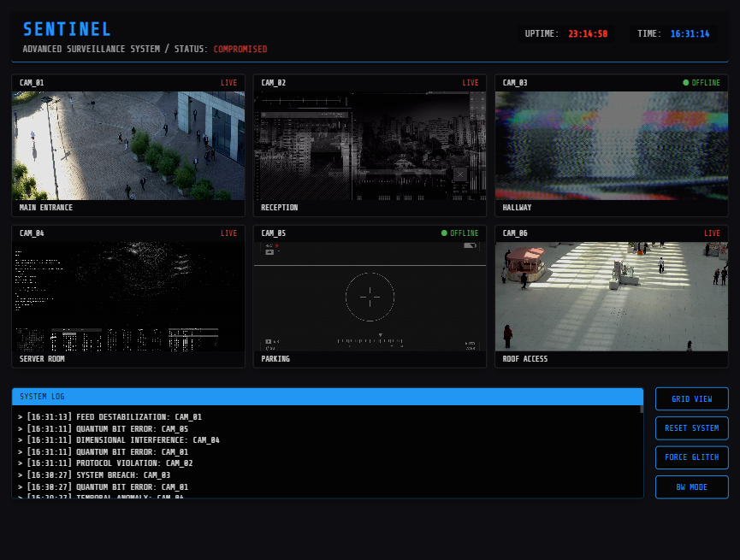This screenshot has width=740, height=560.
Task: Open the CAM_03 Hallway static feed
Action: click(612, 146)
